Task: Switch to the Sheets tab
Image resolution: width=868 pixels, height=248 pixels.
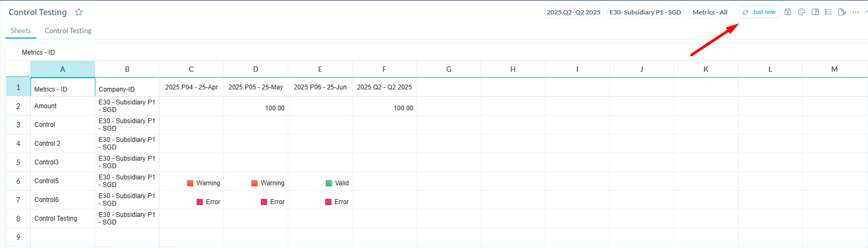Action: 21,31
